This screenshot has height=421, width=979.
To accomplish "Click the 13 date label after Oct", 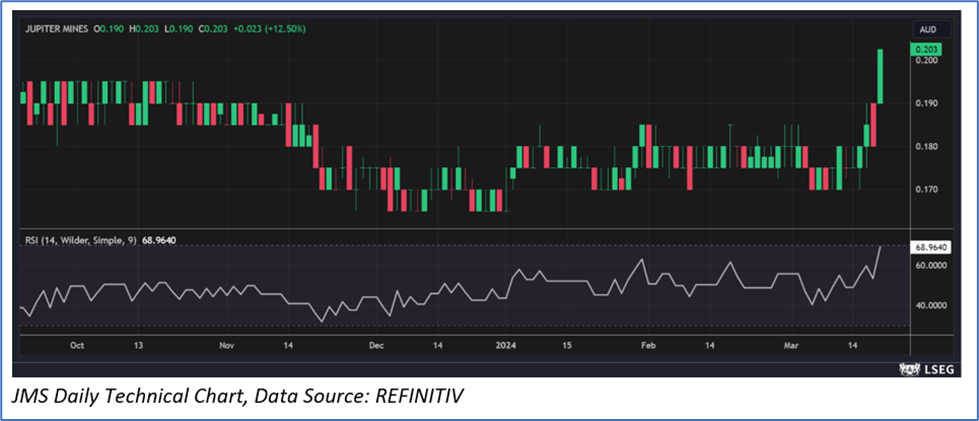I will pyautogui.click(x=139, y=345).
